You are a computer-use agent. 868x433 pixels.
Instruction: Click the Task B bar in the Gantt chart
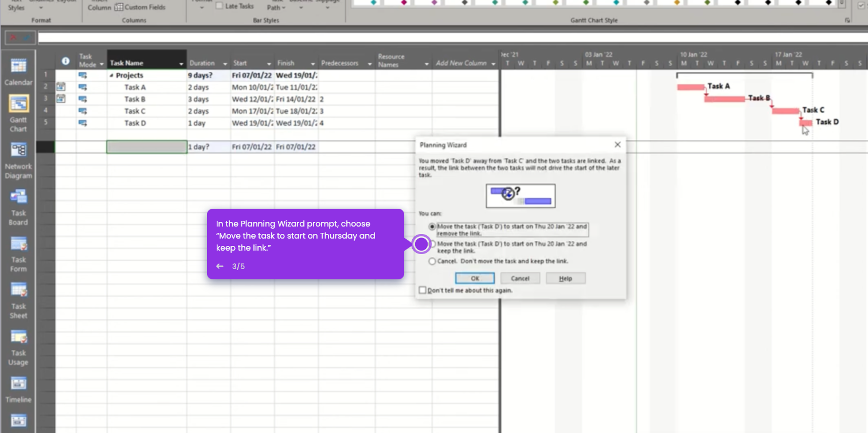tap(725, 99)
